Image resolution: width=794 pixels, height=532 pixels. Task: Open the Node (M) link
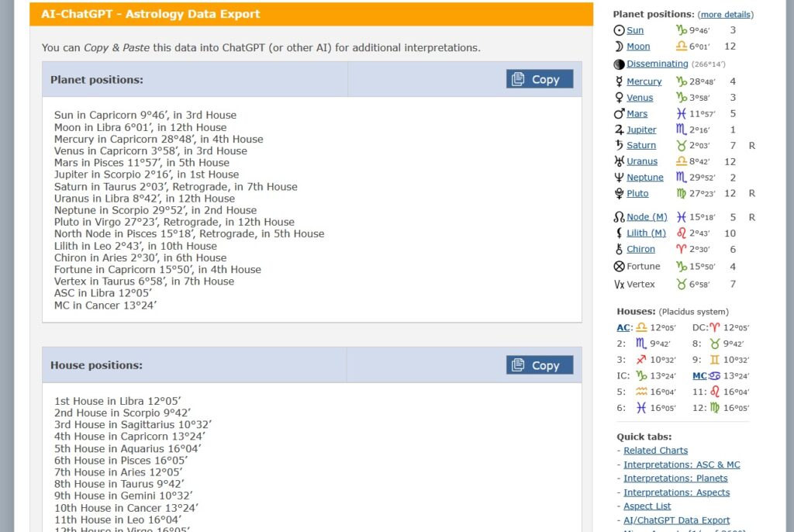tap(647, 217)
